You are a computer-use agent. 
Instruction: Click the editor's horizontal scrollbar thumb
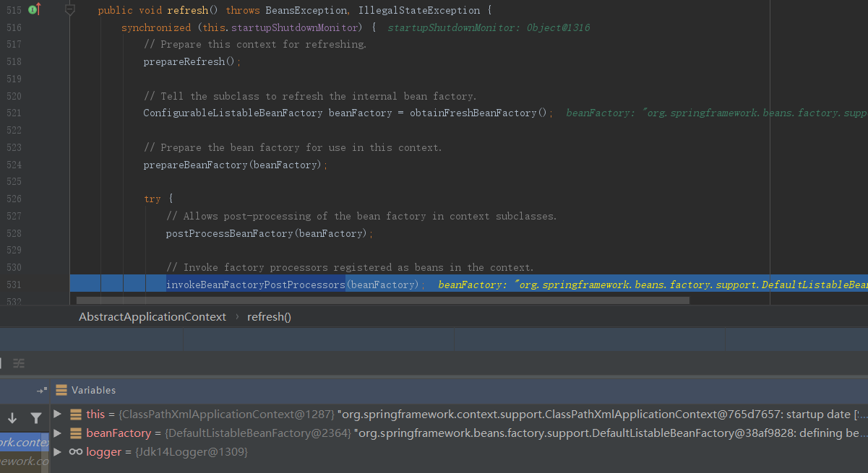383,300
